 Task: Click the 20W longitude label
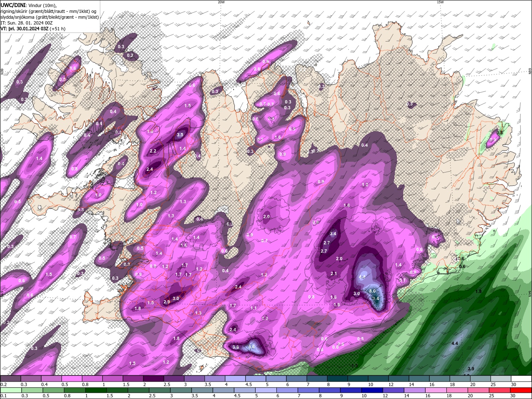coord(221,2)
